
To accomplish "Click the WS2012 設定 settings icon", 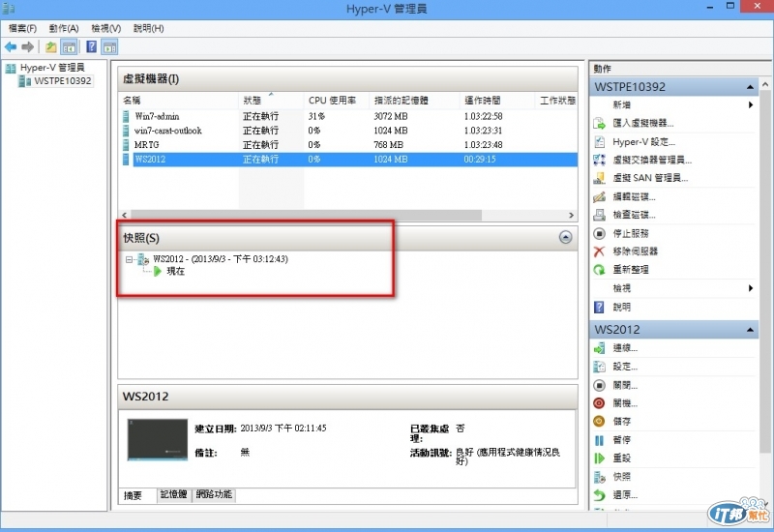I will [599, 367].
